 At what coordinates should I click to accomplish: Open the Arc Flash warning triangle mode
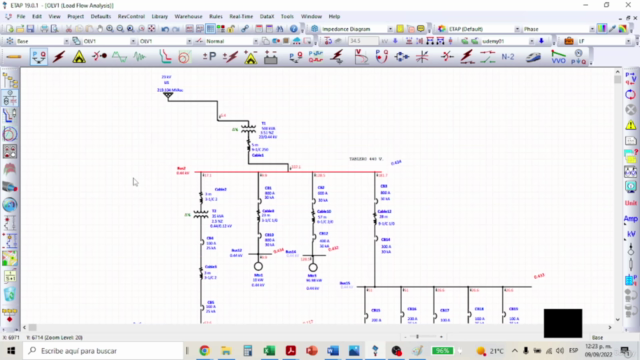79,57
